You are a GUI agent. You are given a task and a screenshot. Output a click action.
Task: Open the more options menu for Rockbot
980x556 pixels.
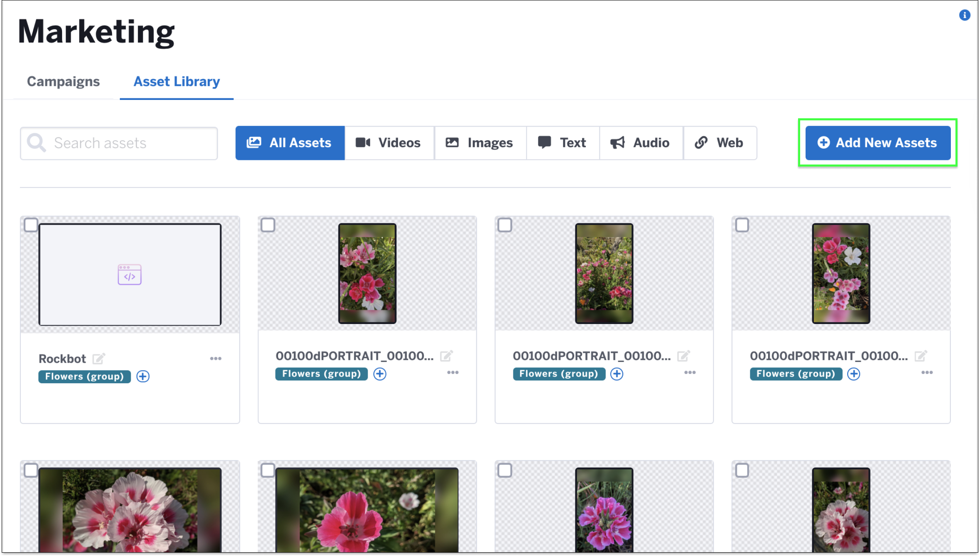pyautogui.click(x=216, y=359)
